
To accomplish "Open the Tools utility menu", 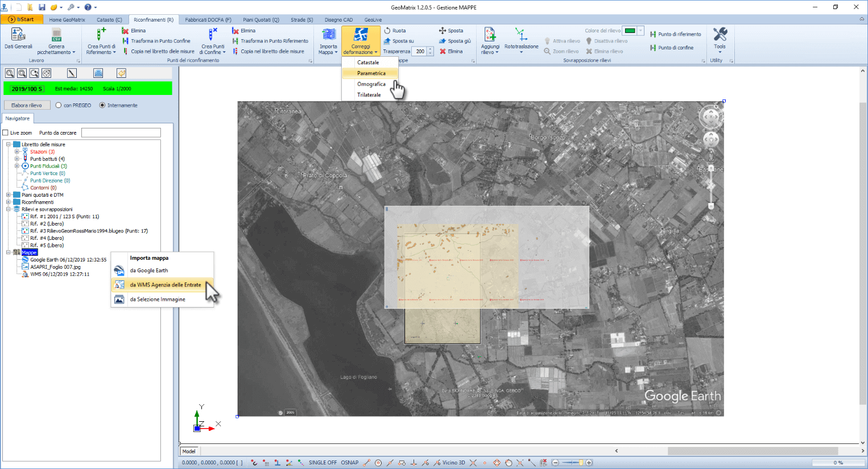I will (x=720, y=40).
